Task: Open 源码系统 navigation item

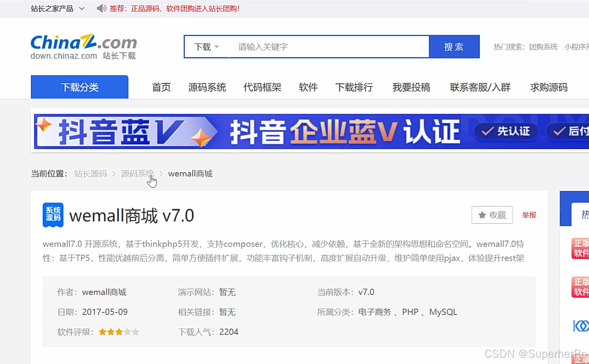Action: pyautogui.click(x=207, y=88)
